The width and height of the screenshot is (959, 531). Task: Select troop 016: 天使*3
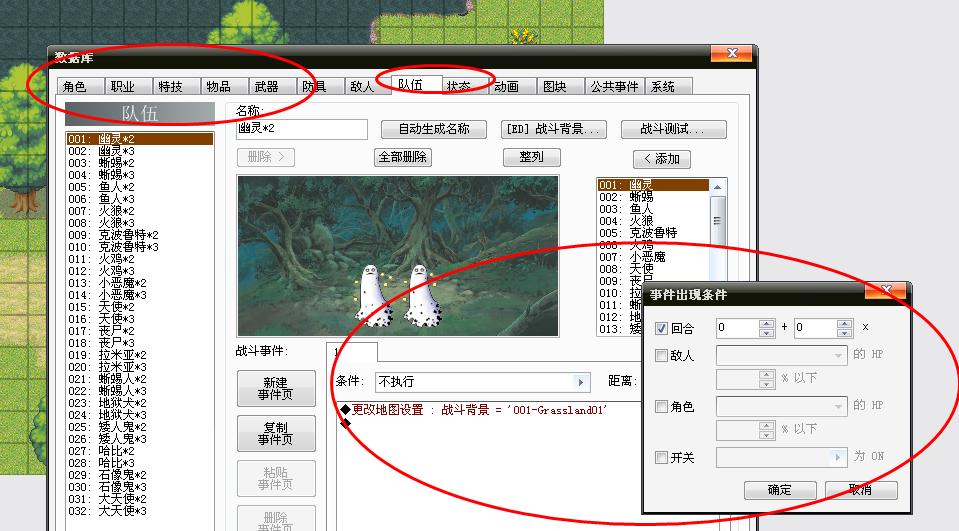[139, 319]
